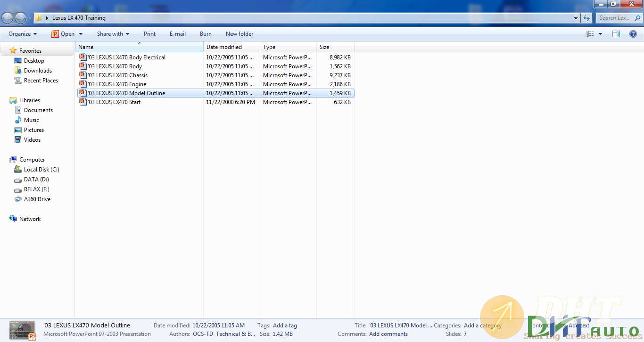Click the Authors value OCS-TD Technical
Image resolution: width=644 pixels, height=342 pixels.
tap(224, 334)
